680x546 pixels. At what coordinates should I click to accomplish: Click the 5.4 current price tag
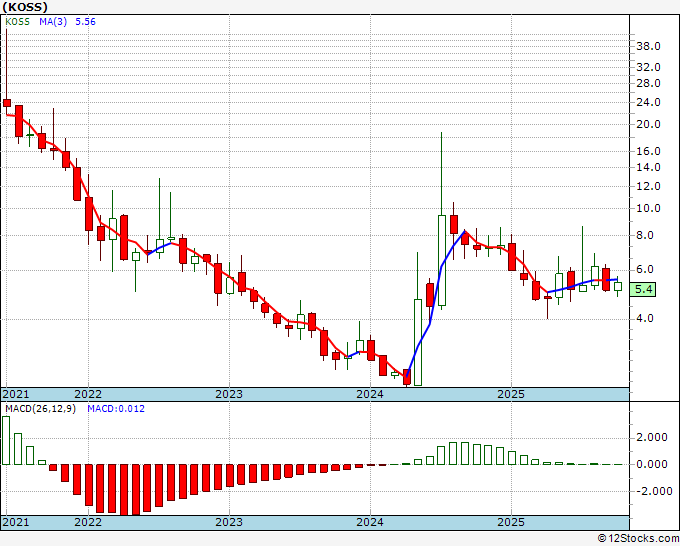coord(644,289)
